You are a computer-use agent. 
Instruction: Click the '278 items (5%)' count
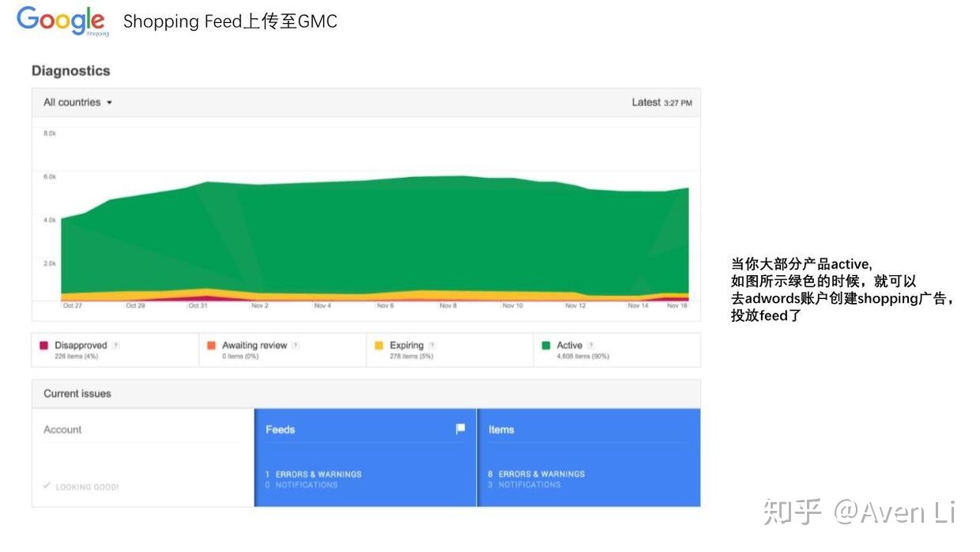coord(412,356)
